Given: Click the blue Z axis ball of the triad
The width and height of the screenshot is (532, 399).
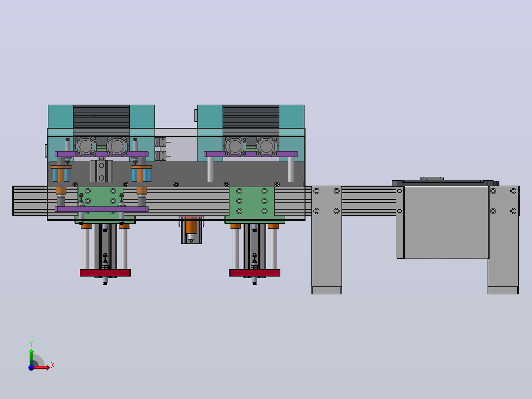Looking at the screenshot, I should point(31,368).
